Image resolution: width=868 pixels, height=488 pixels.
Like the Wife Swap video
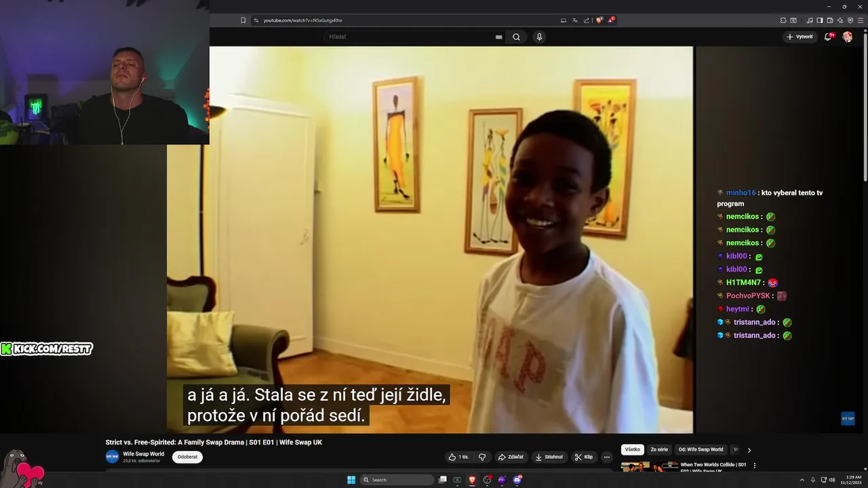(459, 457)
